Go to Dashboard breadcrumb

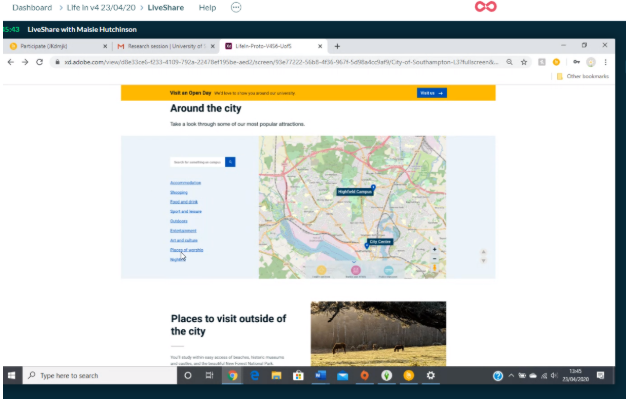point(32,8)
